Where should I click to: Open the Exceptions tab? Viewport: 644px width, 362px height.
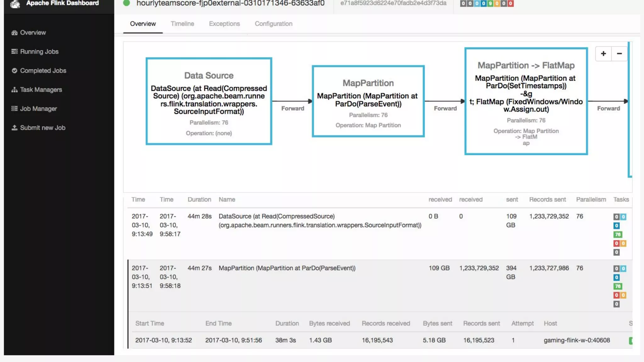pos(224,24)
